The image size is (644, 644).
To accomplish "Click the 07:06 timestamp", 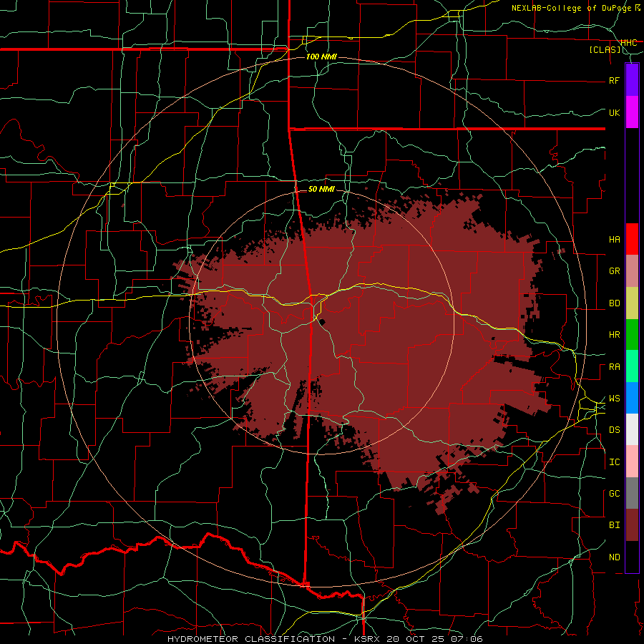I will click(x=466, y=639).
